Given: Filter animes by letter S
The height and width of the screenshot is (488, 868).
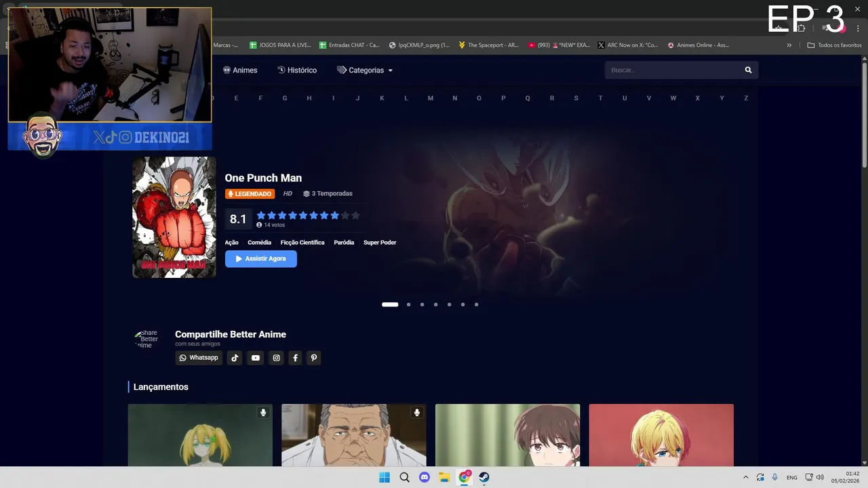Looking at the screenshot, I should point(576,98).
